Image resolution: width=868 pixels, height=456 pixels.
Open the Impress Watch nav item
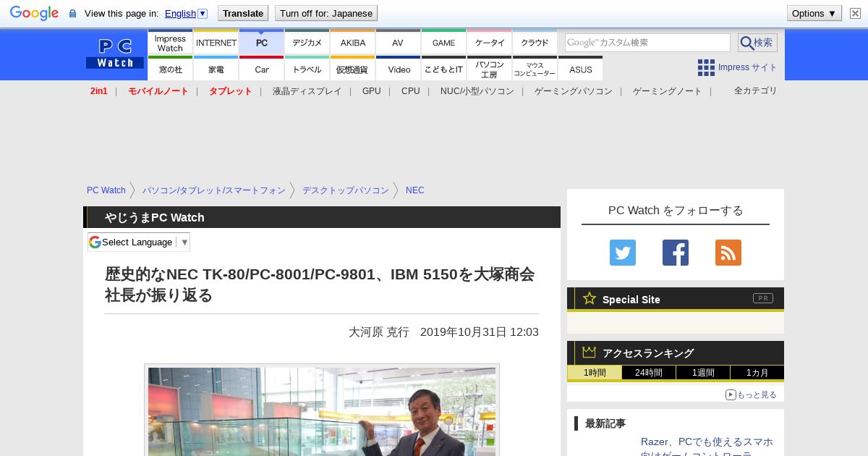coord(170,43)
